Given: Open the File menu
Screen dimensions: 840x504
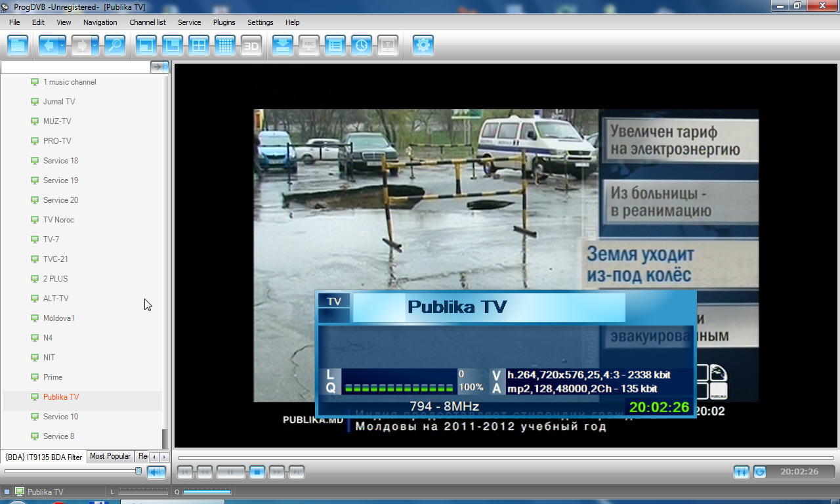Looking at the screenshot, I should coord(14,22).
